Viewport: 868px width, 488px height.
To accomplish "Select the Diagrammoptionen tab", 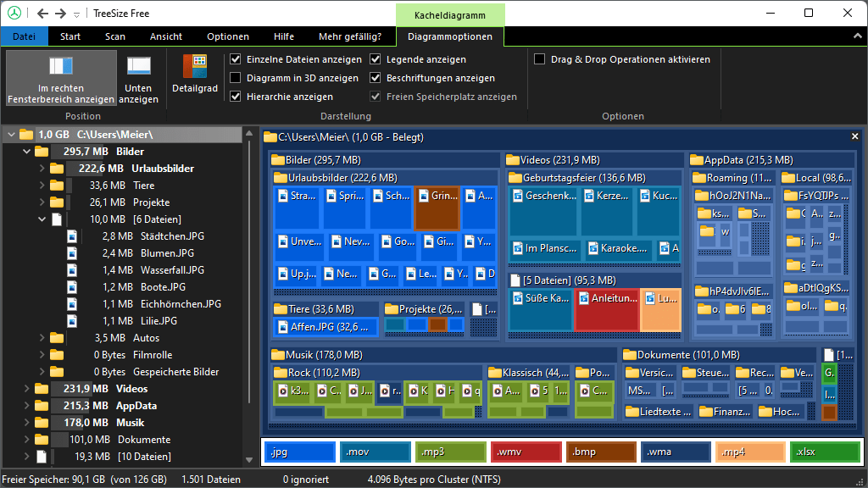I will point(450,36).
